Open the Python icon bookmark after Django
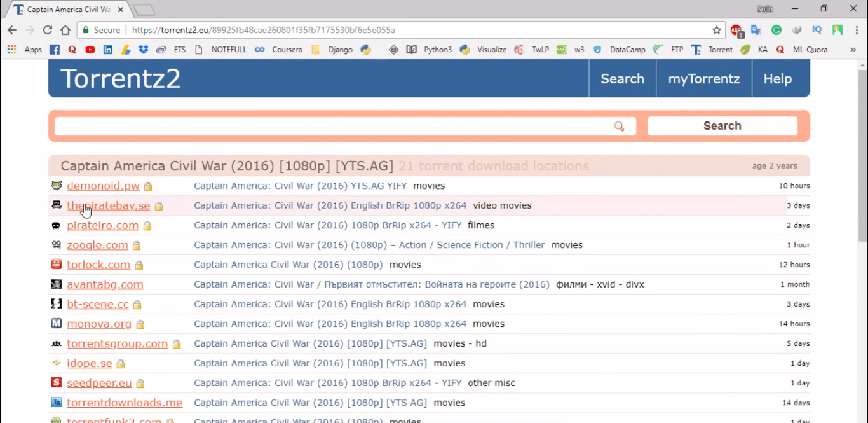The height and width of the screenshot is (423, 868). click(x=366, y=49)
